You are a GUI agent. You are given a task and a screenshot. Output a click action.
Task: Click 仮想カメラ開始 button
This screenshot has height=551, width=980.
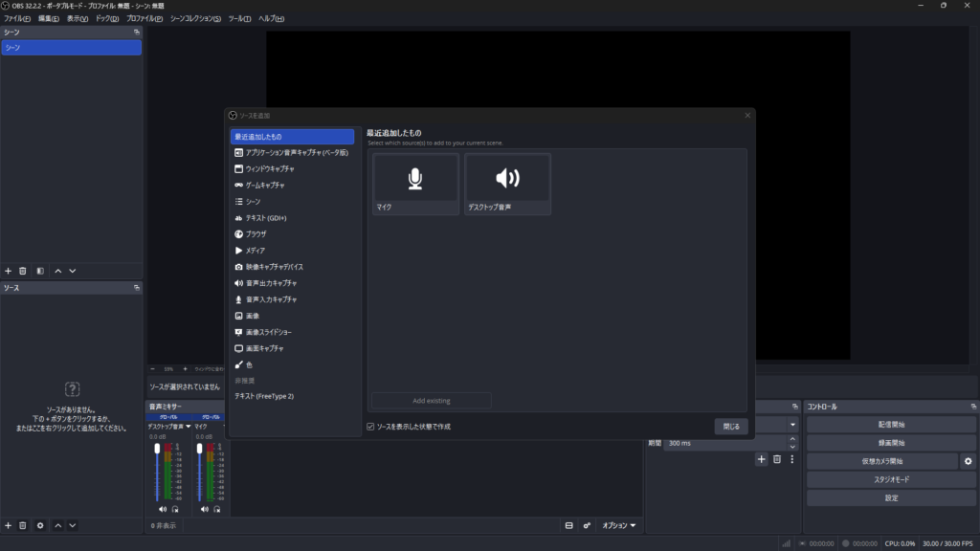click(x=881, y=461)
